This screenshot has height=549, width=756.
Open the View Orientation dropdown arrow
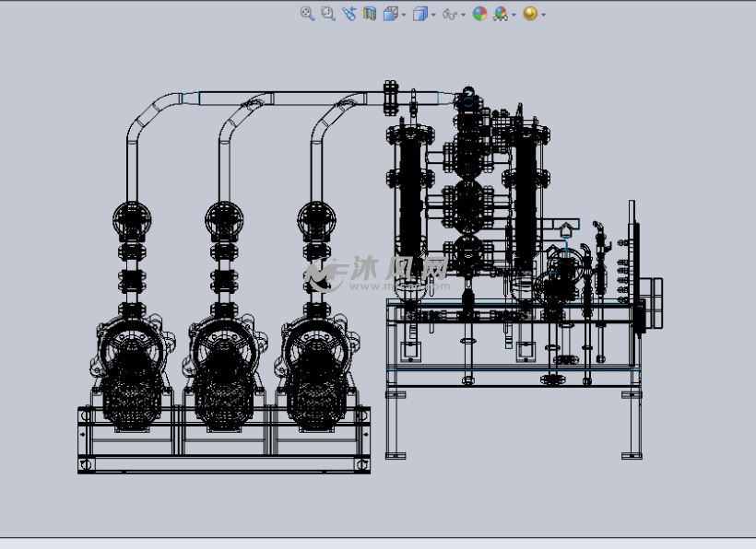[x=403, y=15]
